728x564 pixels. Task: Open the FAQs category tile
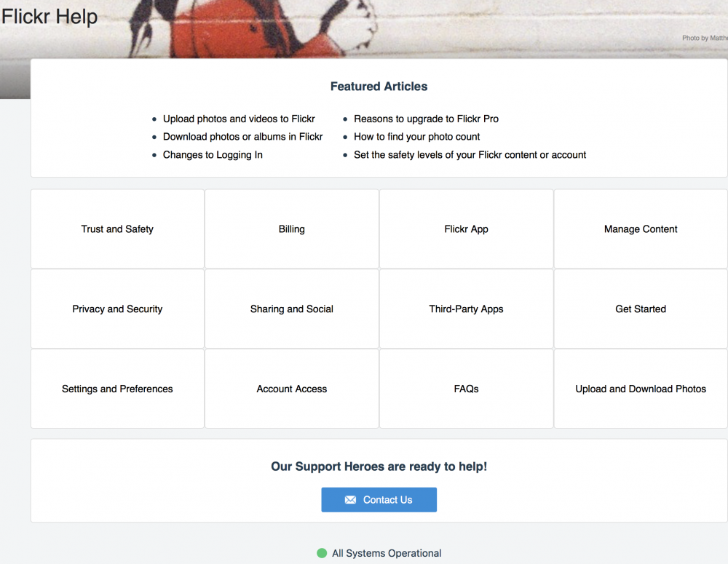[466, 389]
